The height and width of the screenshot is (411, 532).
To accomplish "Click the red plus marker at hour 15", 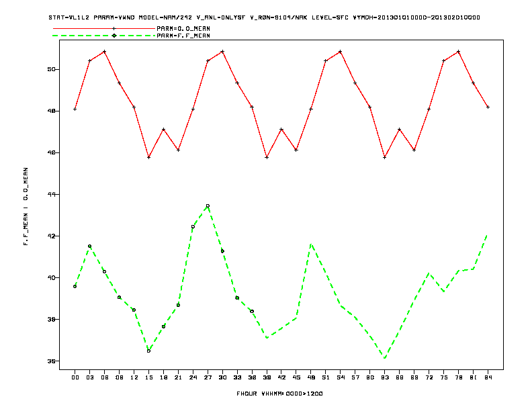I will (x=148, y=157).
